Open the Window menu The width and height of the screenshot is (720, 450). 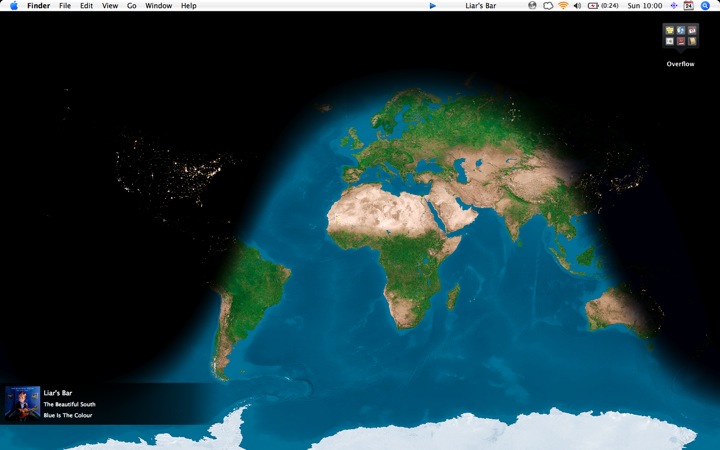[158, 6]
